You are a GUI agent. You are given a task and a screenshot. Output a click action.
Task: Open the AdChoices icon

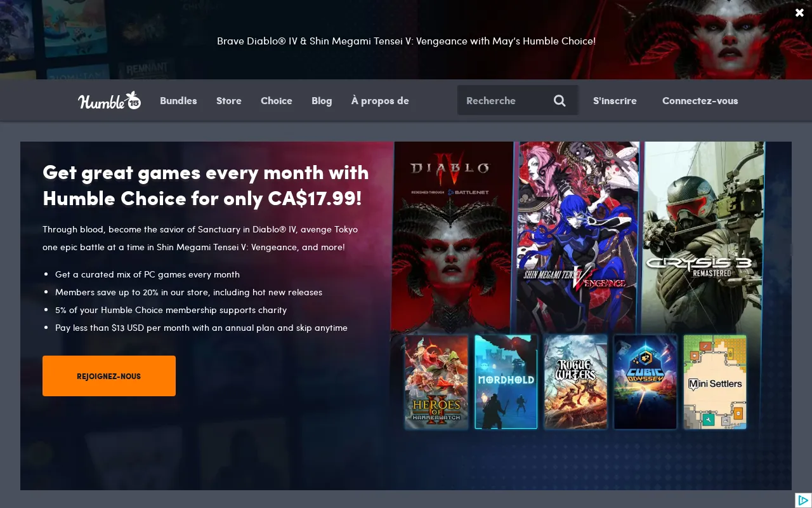tap(803, 500)
